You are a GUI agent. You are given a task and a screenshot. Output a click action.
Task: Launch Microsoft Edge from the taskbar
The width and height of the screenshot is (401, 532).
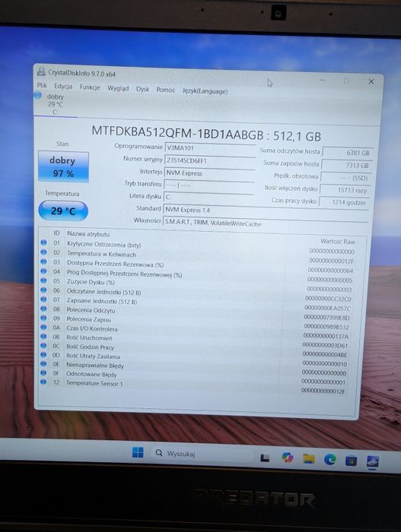(x=329, y=459)
